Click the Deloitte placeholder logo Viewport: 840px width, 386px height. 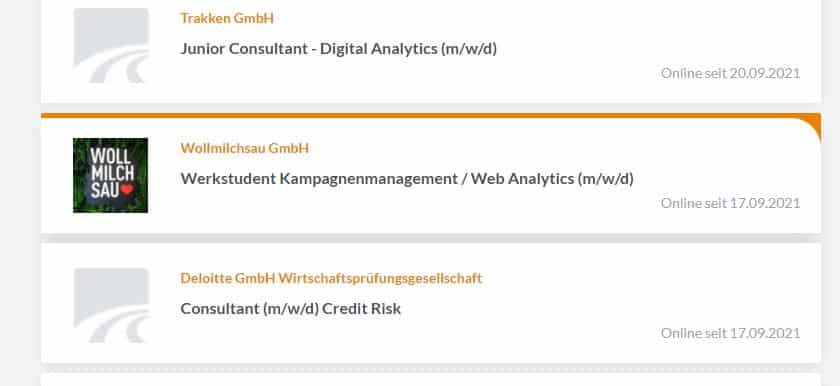pos(111,305)
